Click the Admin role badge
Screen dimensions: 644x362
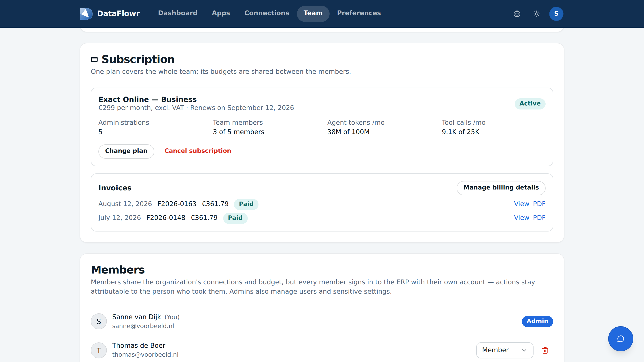[537, 321]
